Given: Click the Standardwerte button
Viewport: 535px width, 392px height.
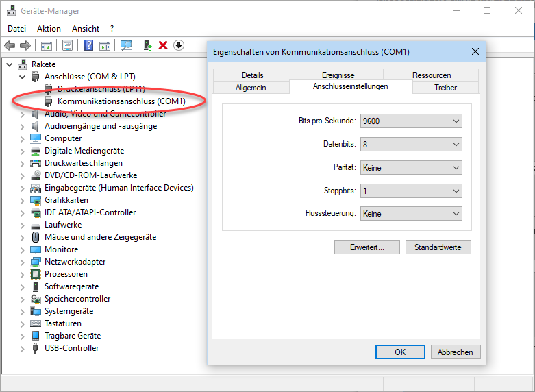Looking at the screenshot, I should (438, 247).
